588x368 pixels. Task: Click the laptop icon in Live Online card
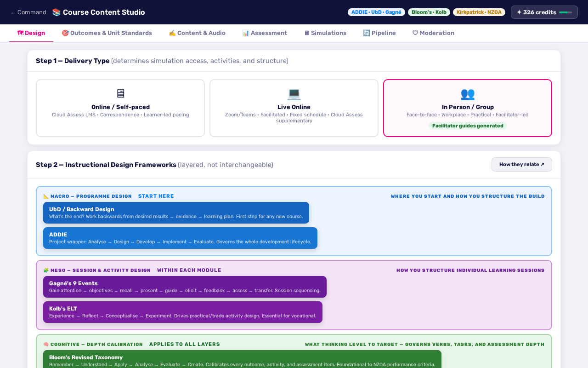tap(294, 94)
